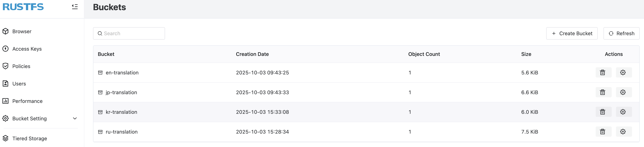This screenshot has width=644, height=147.
Task: Collapse the sidebar with the menu-fold icon
Action: tap(75, 7)
